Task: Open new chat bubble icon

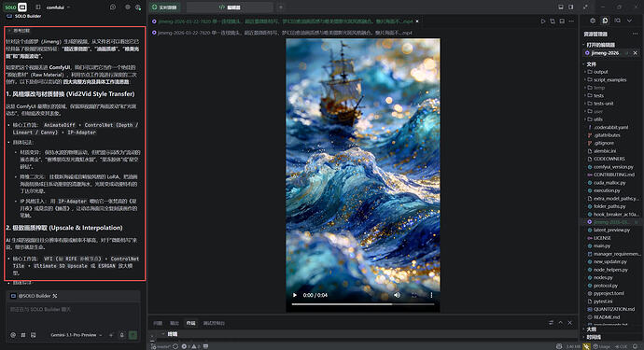Action: click(113, 7)
